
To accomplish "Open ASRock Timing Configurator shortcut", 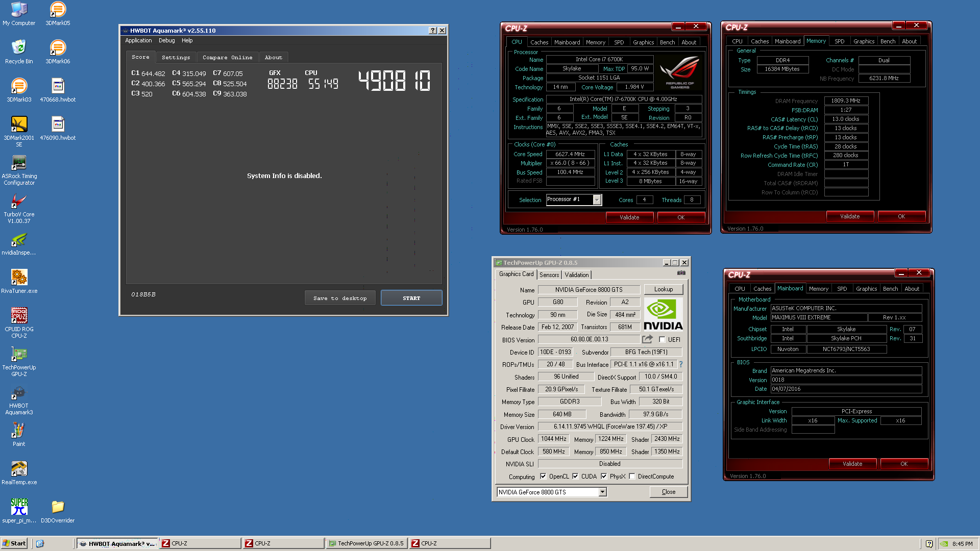I will 19,170.
